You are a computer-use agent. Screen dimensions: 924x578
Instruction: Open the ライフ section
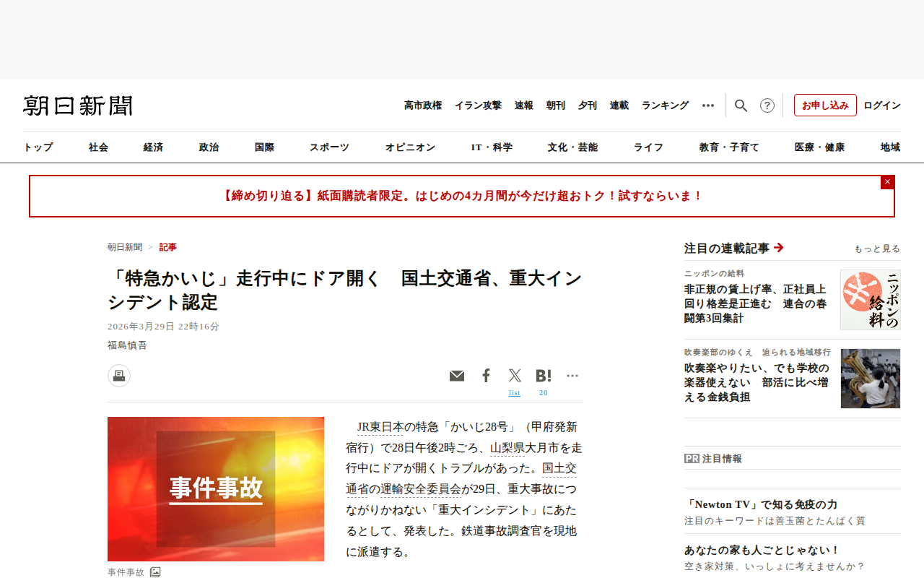click(x=649, y=147)
